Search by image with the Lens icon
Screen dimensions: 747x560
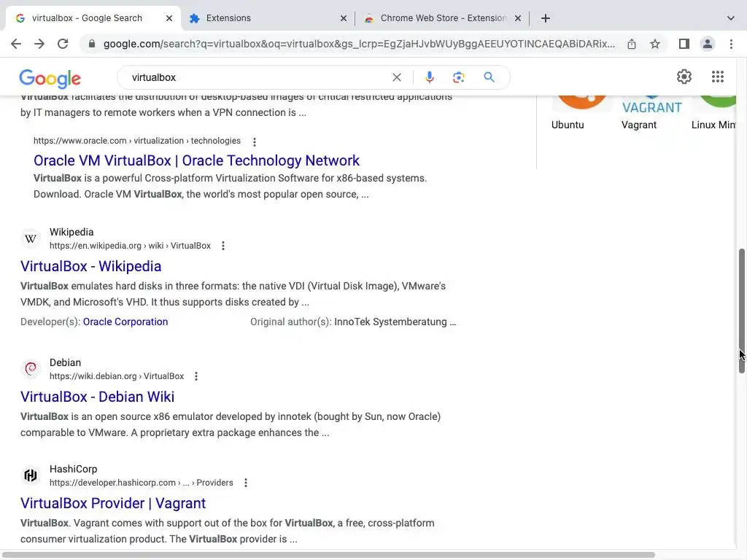pos(458,77)
